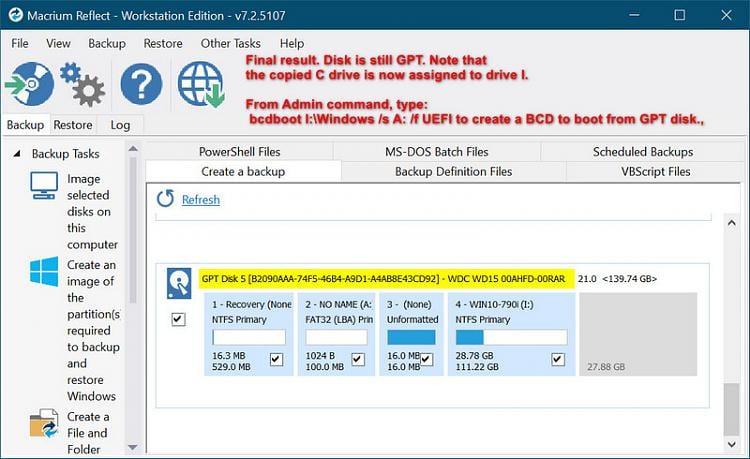
Task: Collapse the Backup Tasks tree section
Action: [x=17, y=153]
